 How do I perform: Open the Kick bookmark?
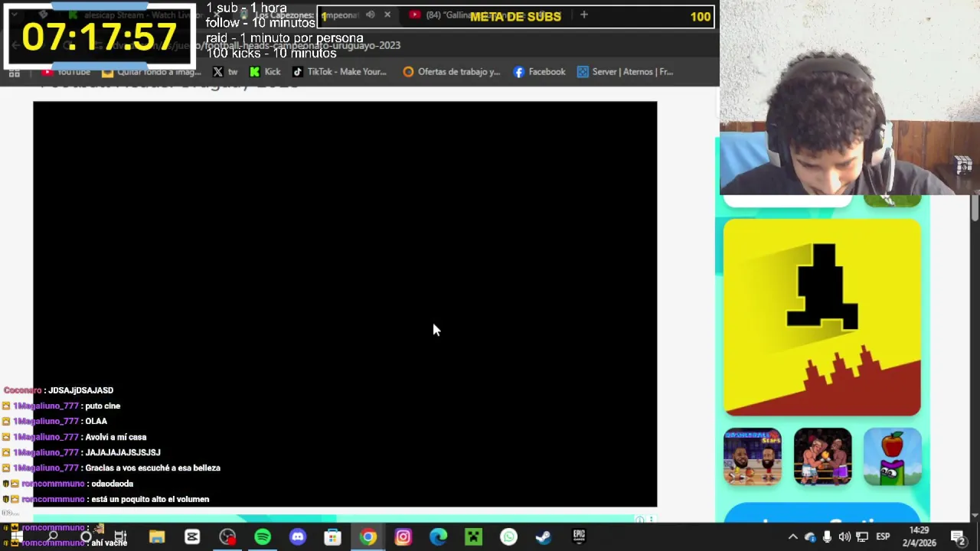266,72
